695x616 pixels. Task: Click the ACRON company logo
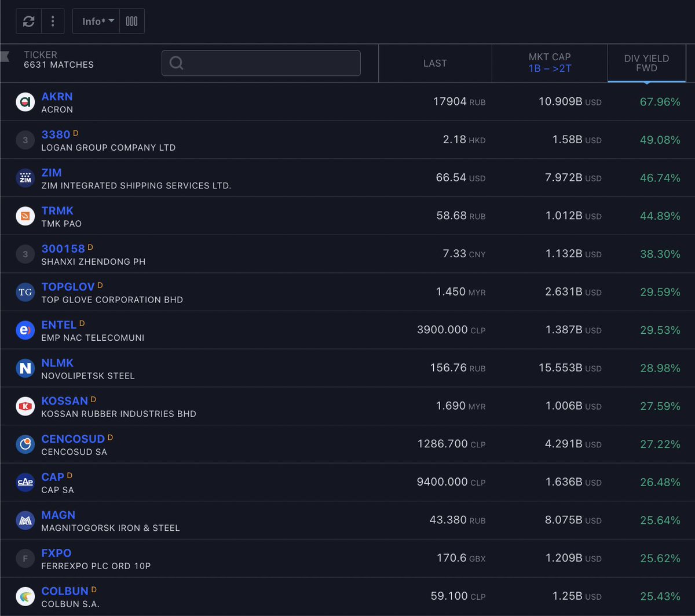(x=25, y=103)
